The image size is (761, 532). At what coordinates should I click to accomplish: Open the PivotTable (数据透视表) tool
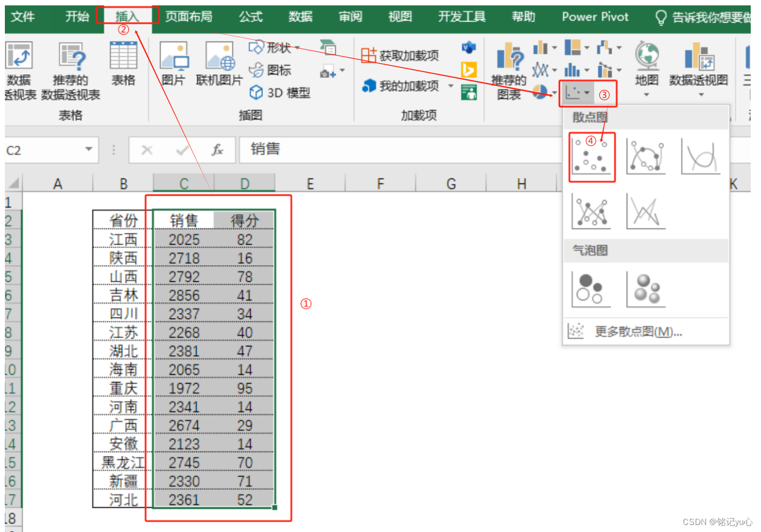pos(20,71)
